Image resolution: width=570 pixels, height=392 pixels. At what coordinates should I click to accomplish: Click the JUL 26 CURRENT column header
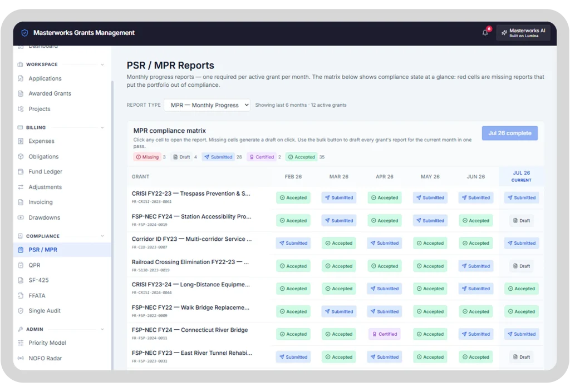click(521, 176)
